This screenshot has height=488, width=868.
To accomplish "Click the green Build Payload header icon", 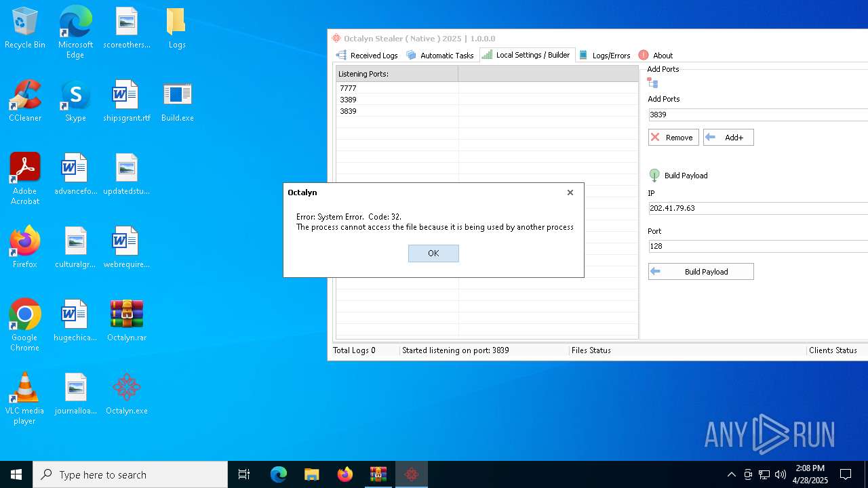I will pos(654,176).
